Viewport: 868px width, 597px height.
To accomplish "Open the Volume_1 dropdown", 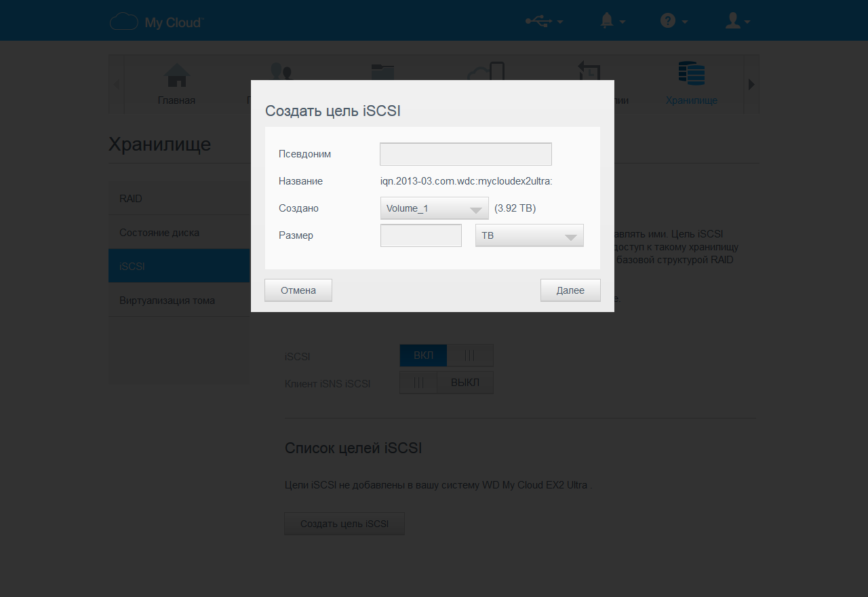I will pos(435,208).
